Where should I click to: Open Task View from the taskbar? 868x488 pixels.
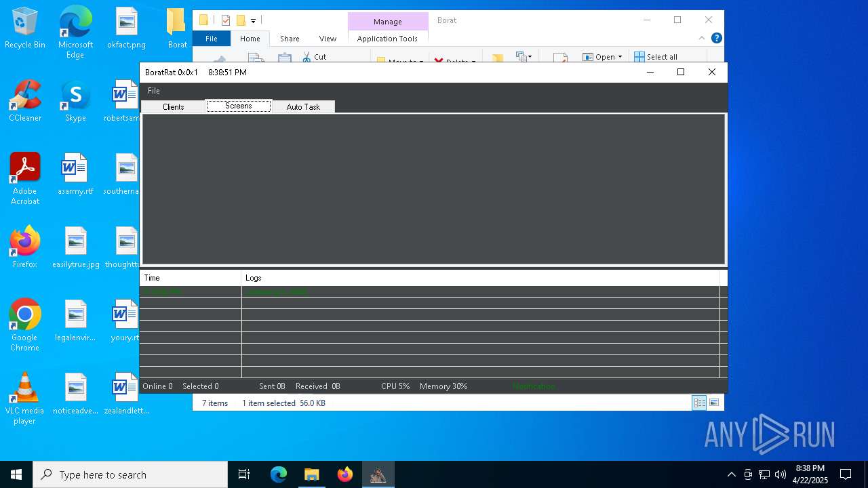[x=244, y=474]
